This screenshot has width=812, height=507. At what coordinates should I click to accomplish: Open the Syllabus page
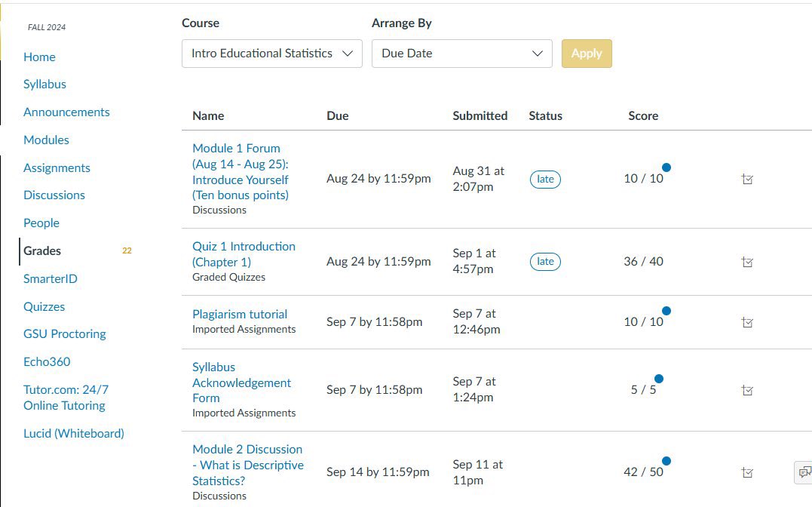point(44,84)
